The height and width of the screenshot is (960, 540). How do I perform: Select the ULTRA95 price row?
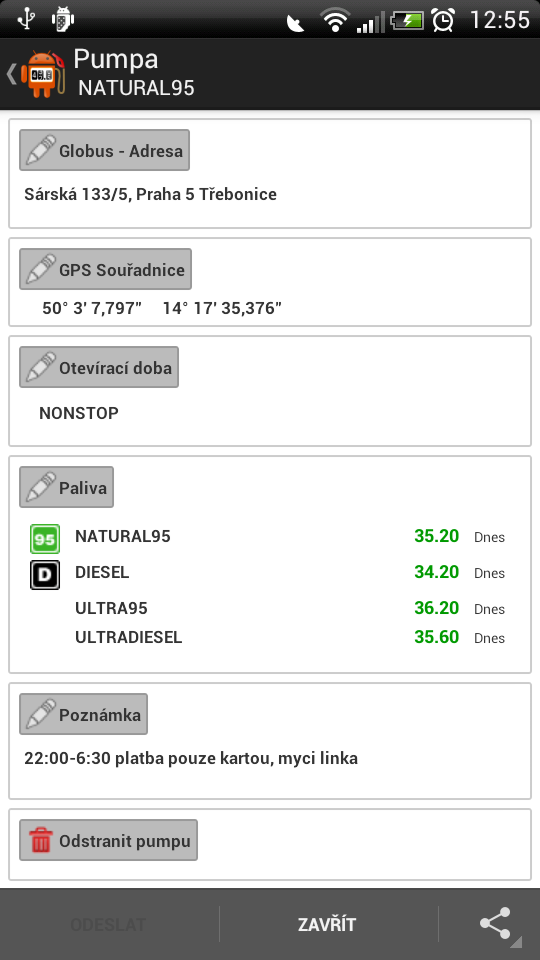(x=269, y=608)
